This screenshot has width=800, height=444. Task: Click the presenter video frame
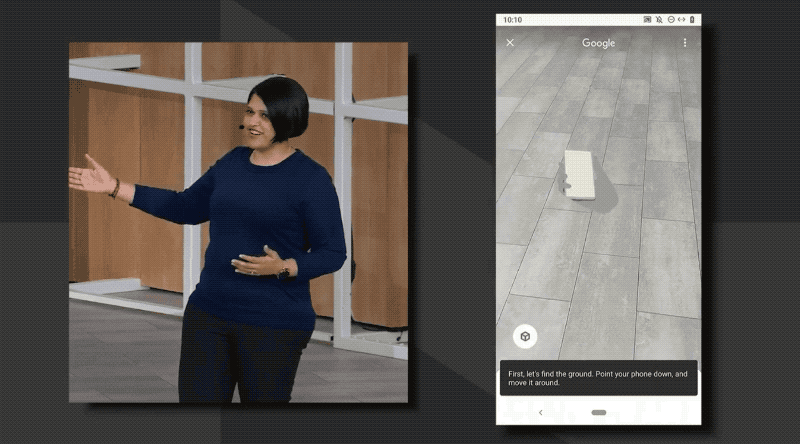(x=238, y=223)
